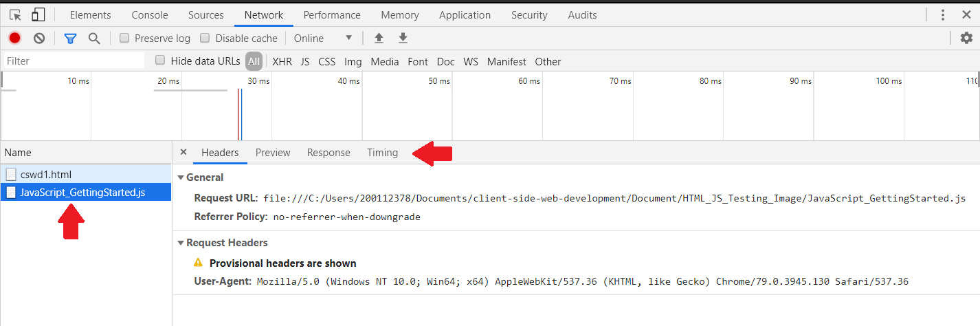Open the Sources panel
The width and height of the screenshot is (980, 326).
206,14
